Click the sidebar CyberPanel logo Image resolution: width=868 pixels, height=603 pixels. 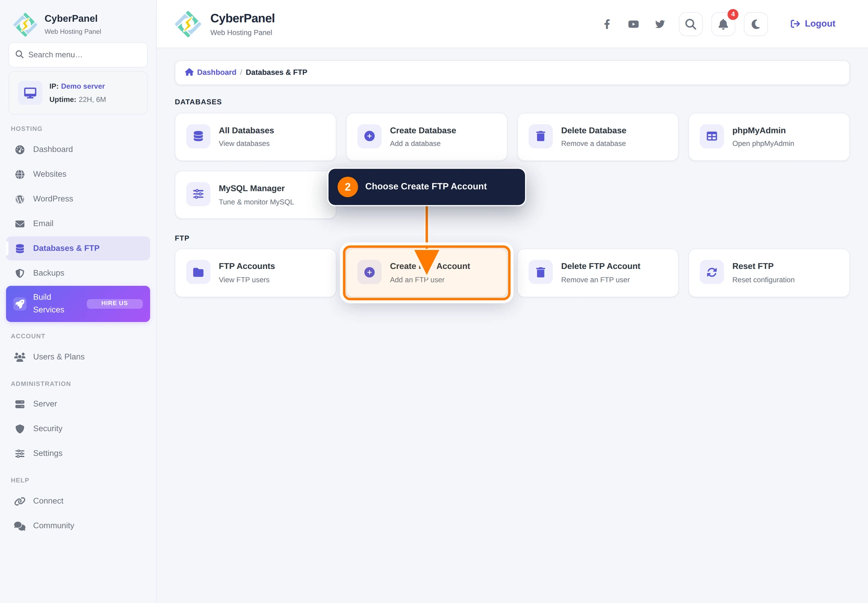coord(25,24)
